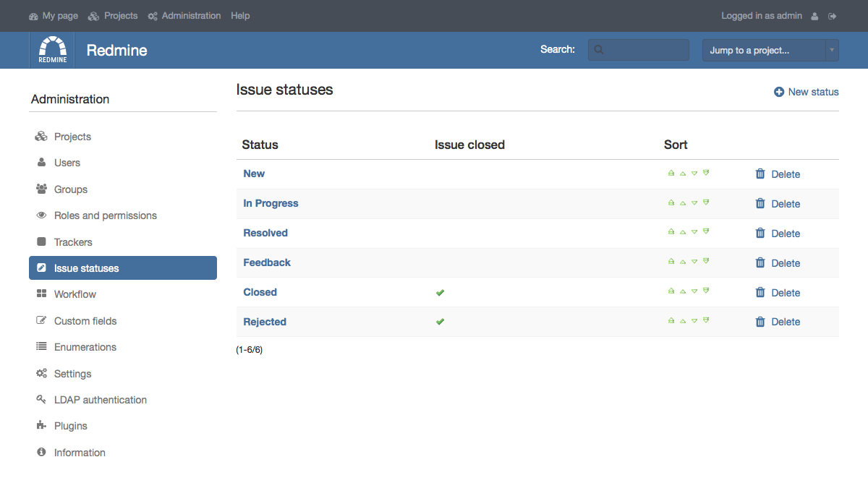Open Administration in top menu
This screenshot has width=868, height=496.
184,16
